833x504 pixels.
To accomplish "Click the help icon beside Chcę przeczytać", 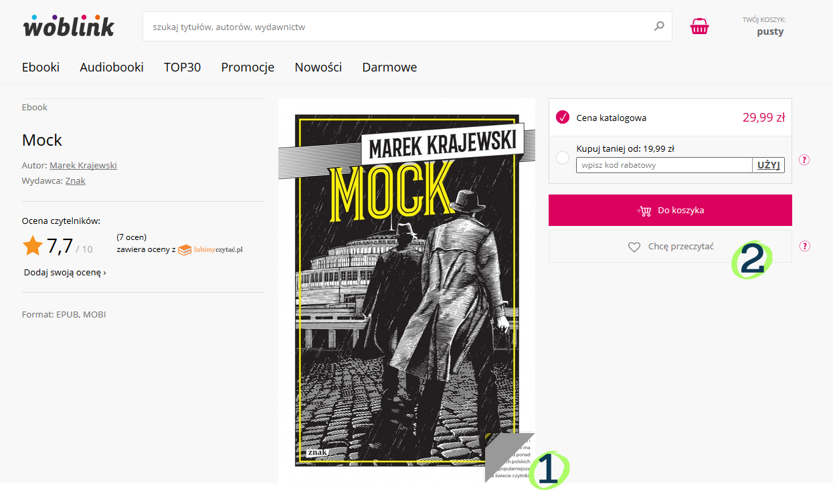I will pos(804,246).
